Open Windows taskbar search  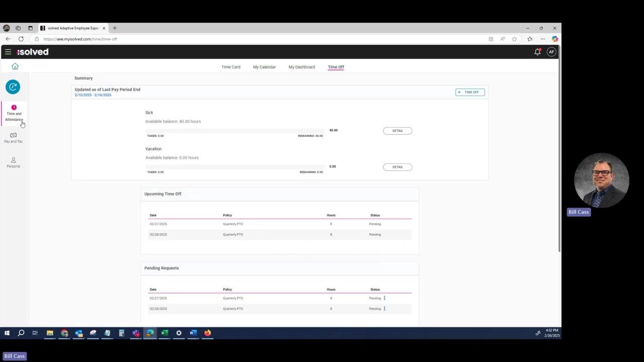(21, 333)
